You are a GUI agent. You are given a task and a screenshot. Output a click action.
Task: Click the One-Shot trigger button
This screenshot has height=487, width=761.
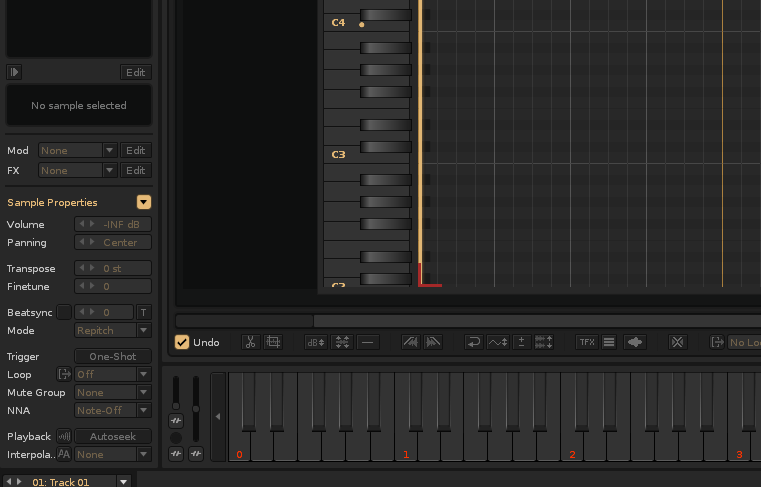113,356
